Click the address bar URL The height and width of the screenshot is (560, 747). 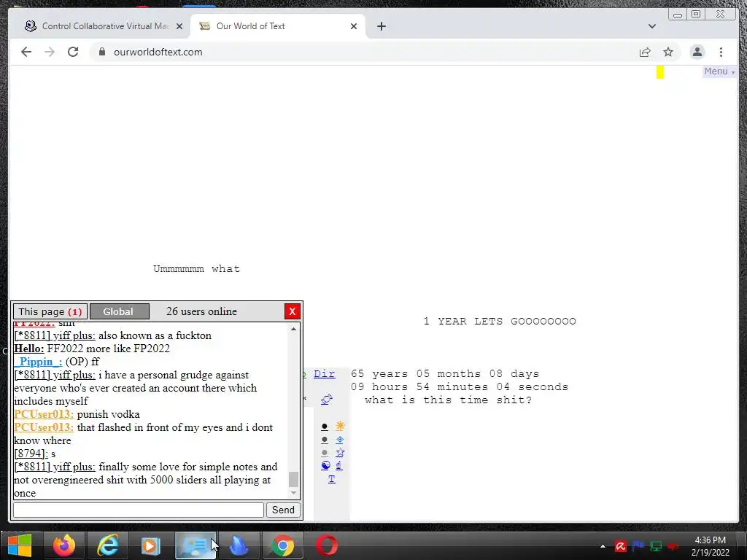tap(158, 52)
